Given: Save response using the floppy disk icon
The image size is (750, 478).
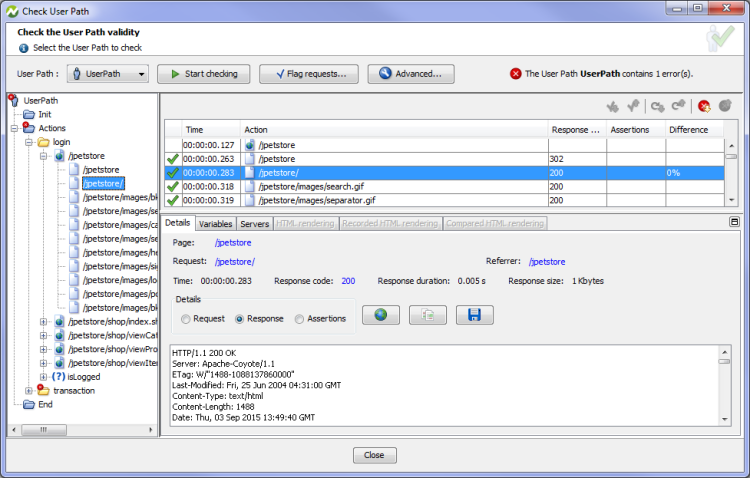Looking at the screenshot, I should (474, 315).
